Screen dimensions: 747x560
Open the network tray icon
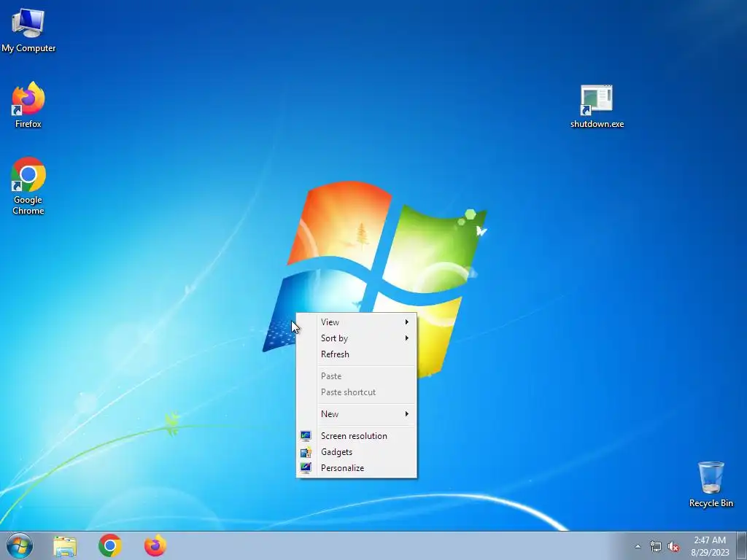[x=656, y=546]
